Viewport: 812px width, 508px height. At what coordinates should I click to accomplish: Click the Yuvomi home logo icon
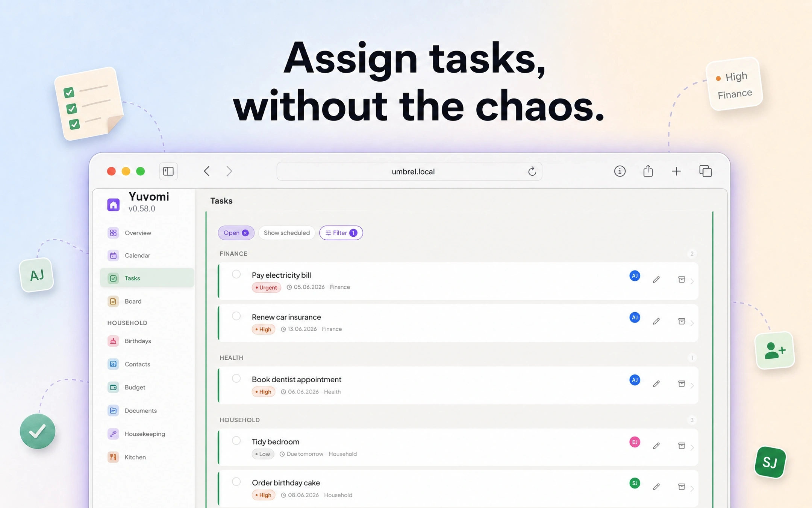pos(113,205)
